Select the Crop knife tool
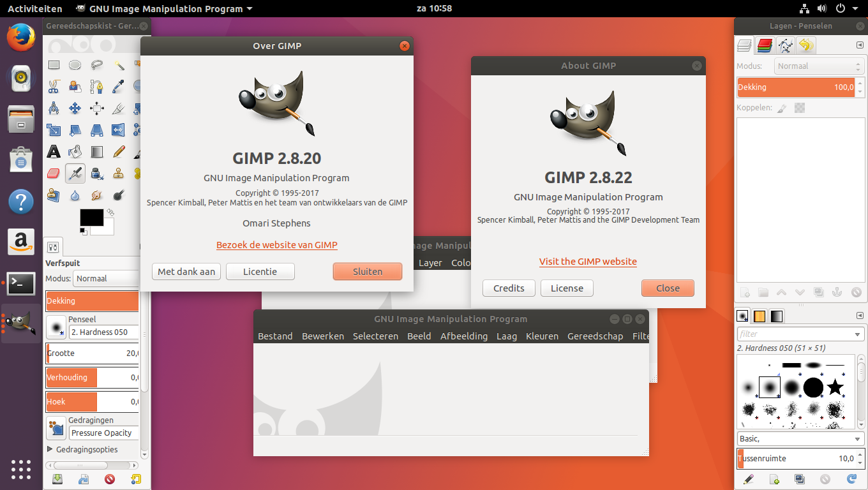 click(119, 108)
